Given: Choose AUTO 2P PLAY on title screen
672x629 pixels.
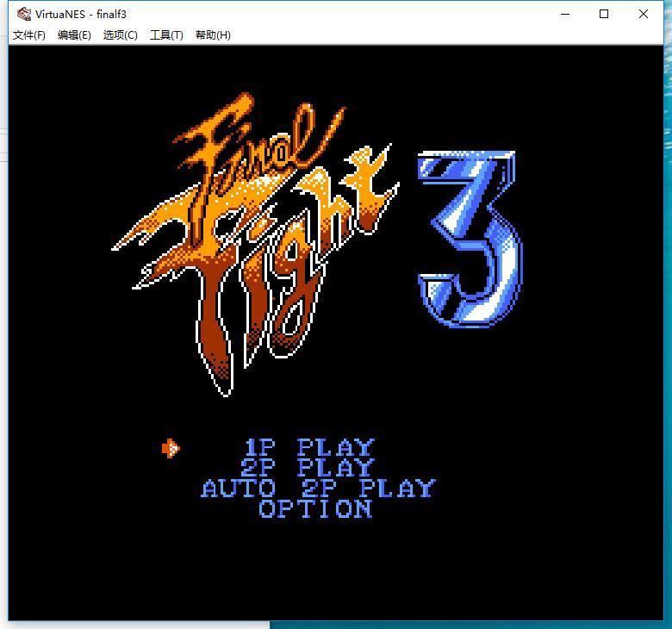Looking at the screenshot, I should pos(318,489).
